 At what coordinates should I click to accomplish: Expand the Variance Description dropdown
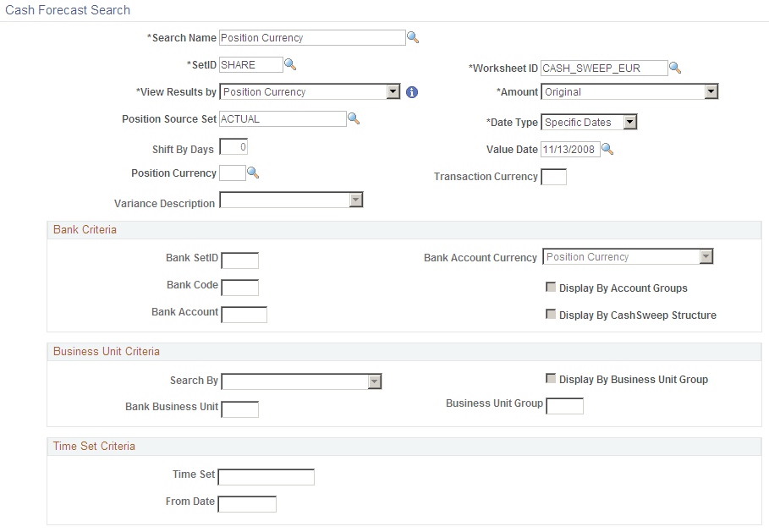pos(356,200)
